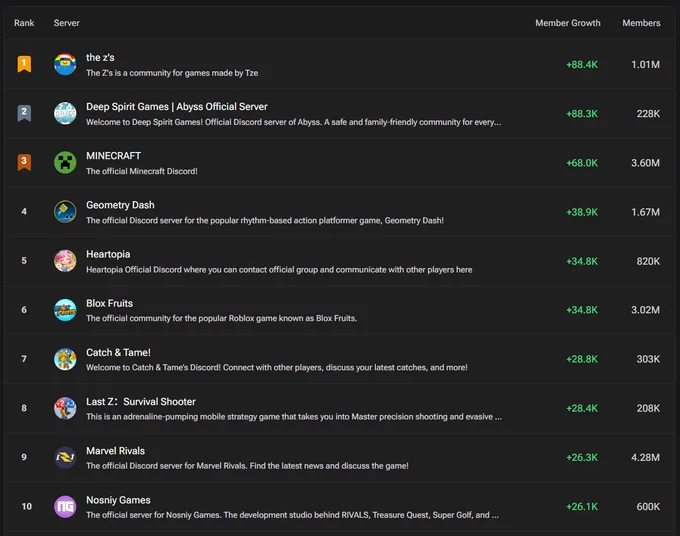Click "The official Minecraft Discord!" description

point(142,171)
